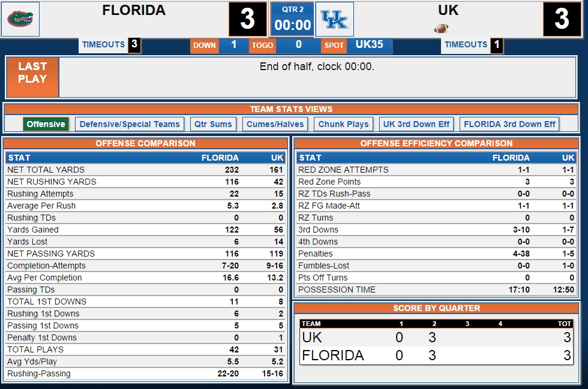Select the NET TOTAL YARDS row
Viewport: 588px width, 389px height.
tap(145, 170)
